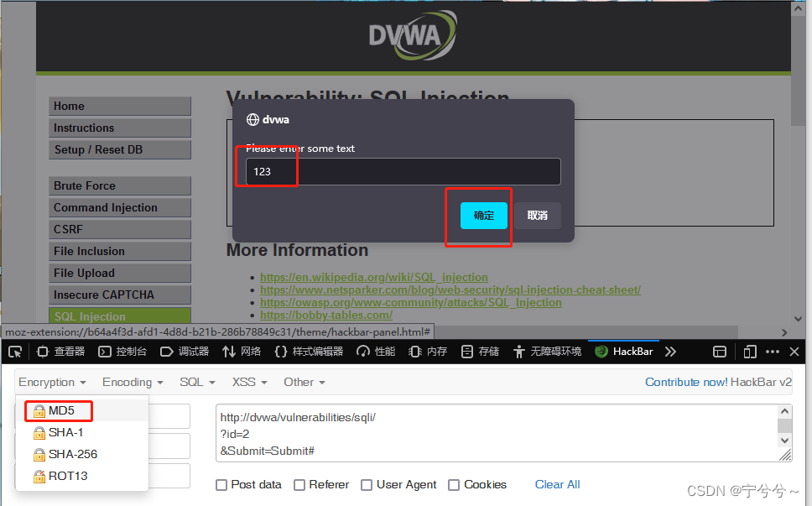This screenshot has width=812, height=506.
Task: Show more devtools tabs chevron
Action: pyautogui.click(x=670, y=352)
